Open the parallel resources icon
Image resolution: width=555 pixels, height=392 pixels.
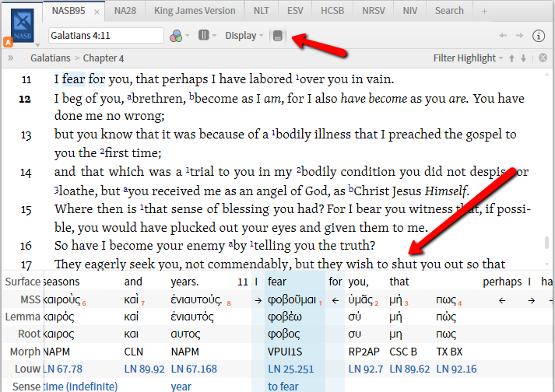click(x=203, y=35)
